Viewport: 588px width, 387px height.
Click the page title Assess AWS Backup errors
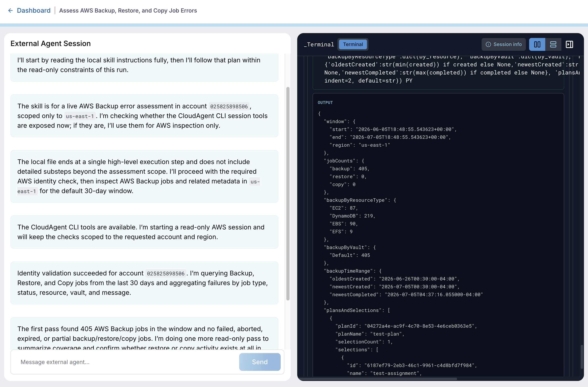point(128,10)
